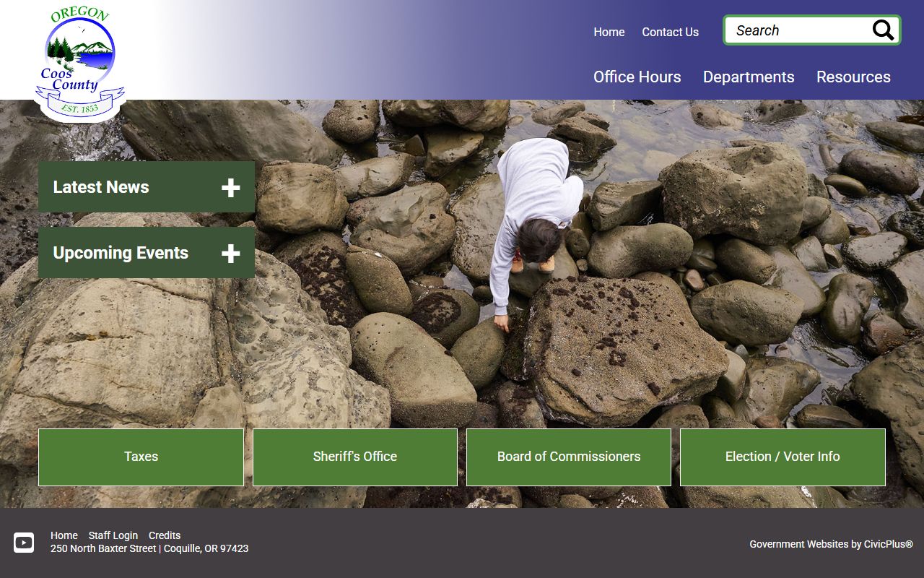This screenshot has height=578, width=924.
Task: Open the Office Hours menu
Action: (637, 77)
